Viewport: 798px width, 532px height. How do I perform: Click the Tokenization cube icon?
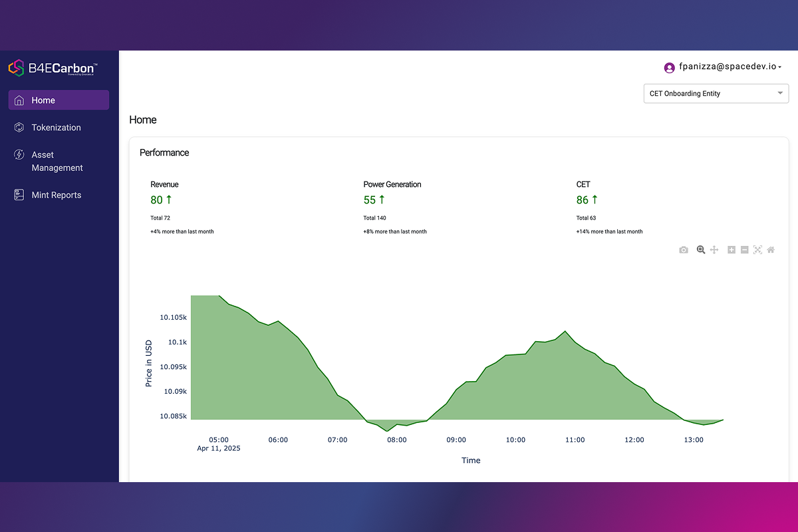[19, 128]
